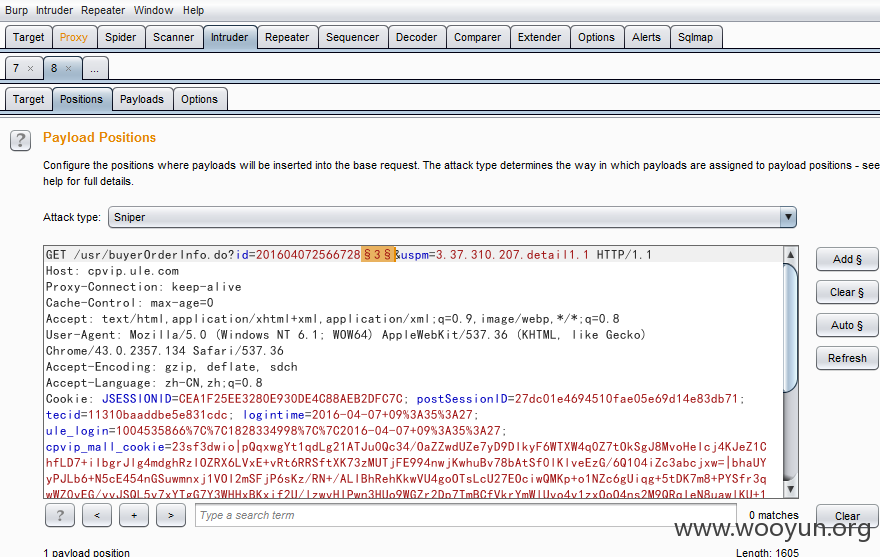Click the Accept-Language header line

point(154,383)
